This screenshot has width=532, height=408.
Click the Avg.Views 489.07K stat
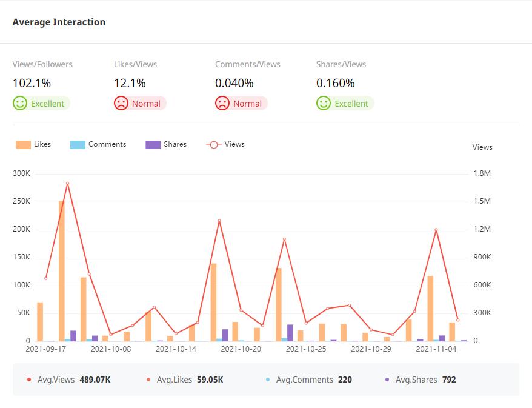73,380
